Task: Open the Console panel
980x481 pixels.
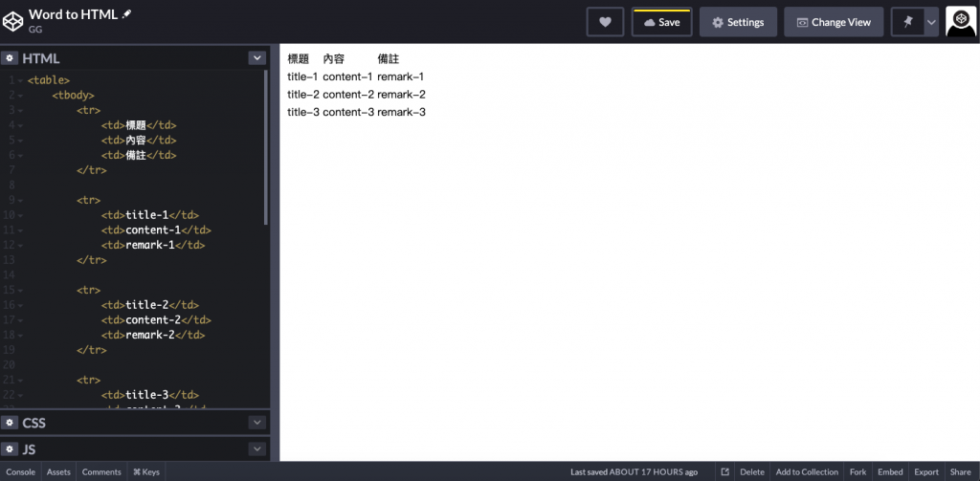Action: [21, 472]
